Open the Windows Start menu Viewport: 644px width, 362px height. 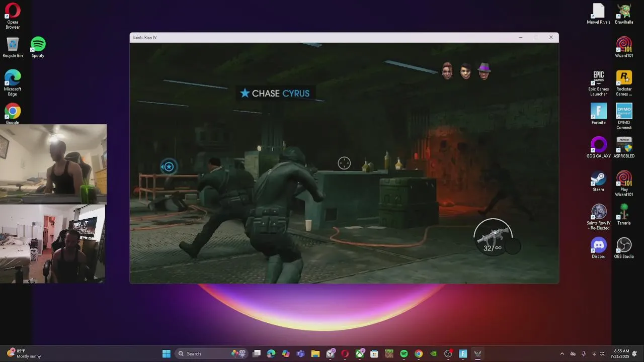[x=167, y=354]
